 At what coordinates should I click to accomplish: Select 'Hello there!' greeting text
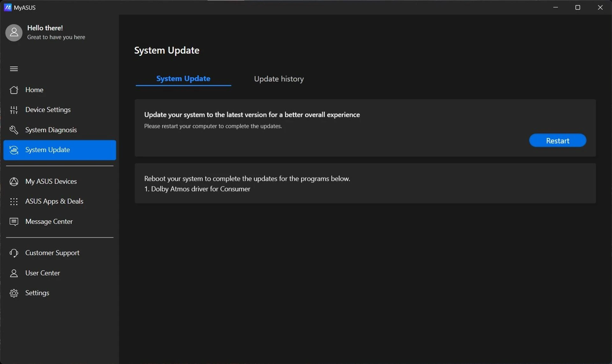tap(45, 28)
